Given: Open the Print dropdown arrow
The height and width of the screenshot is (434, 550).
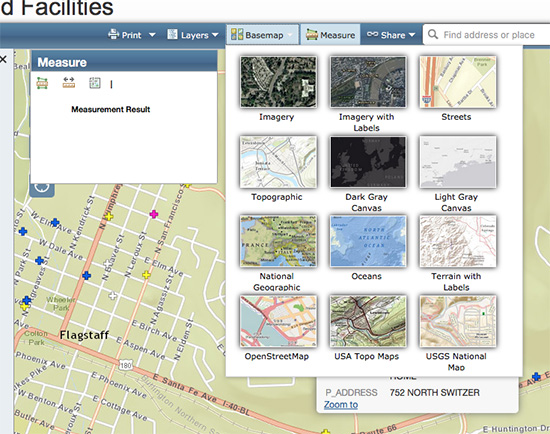Looking at the screenshot, I should (152, 35).
